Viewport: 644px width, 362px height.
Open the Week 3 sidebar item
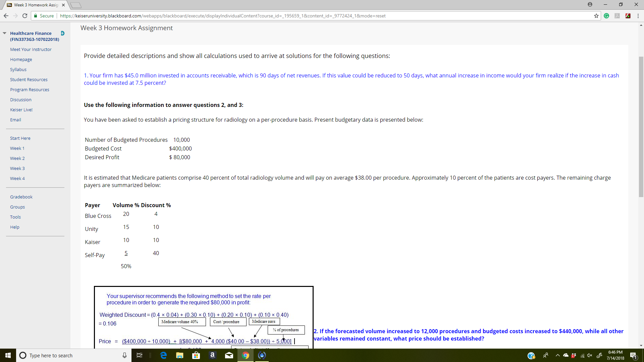click(x=17, y=168)
